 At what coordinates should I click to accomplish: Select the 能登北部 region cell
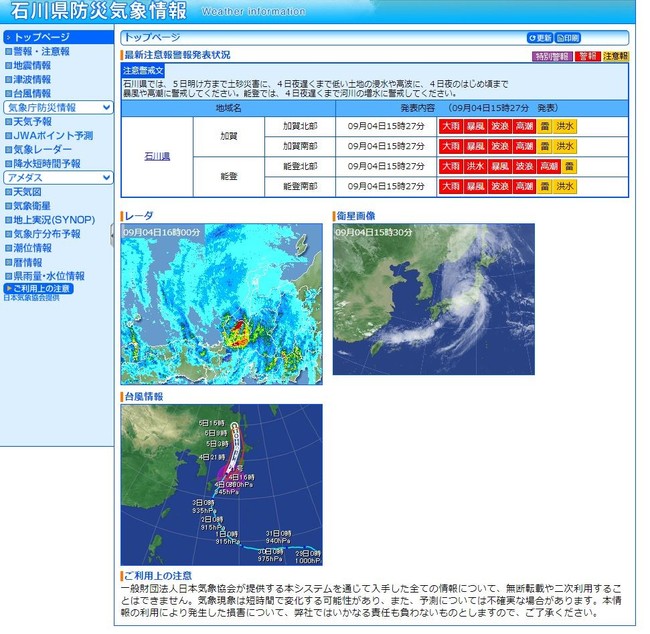tap(300, 167)
